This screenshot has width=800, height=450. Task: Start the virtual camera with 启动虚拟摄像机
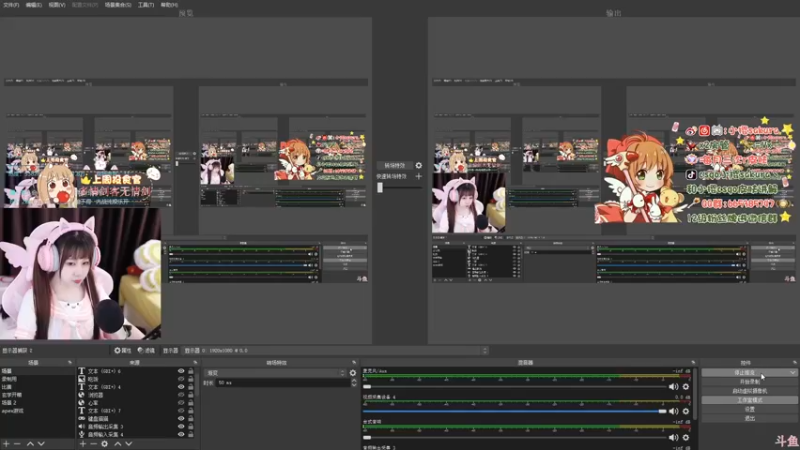click(x=749, y=391)
